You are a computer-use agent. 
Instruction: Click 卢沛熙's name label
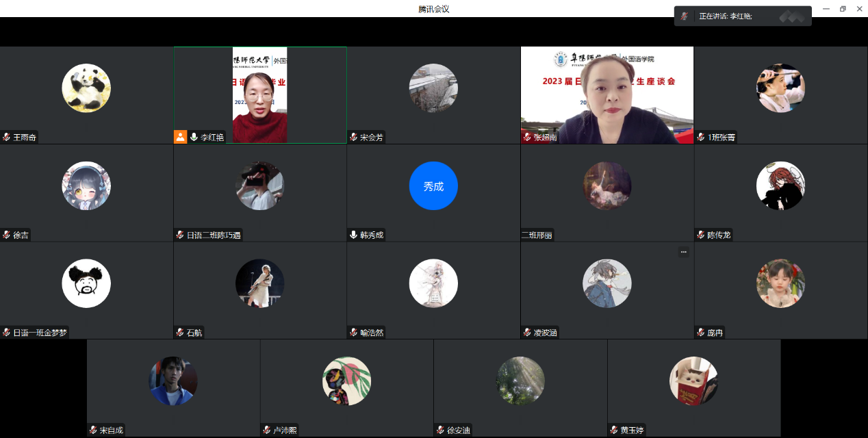(285, 430)
